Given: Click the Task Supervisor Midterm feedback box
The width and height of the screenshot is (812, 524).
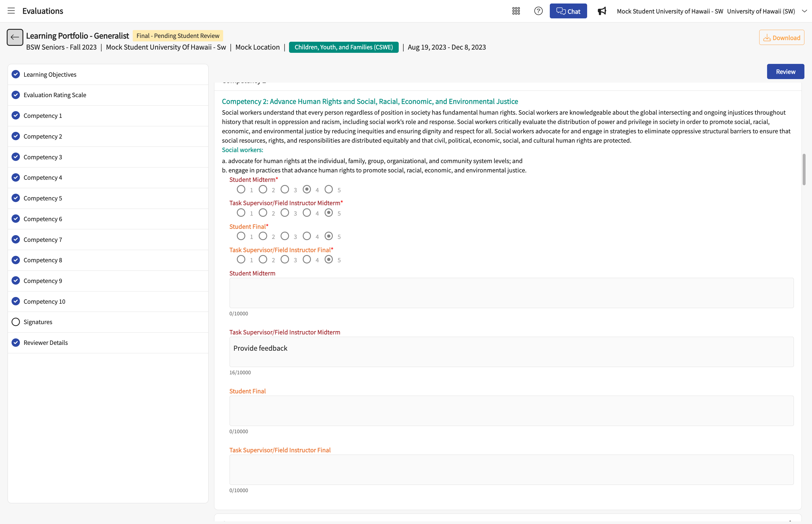Looking at the screenshot, I should click(511, 352).
